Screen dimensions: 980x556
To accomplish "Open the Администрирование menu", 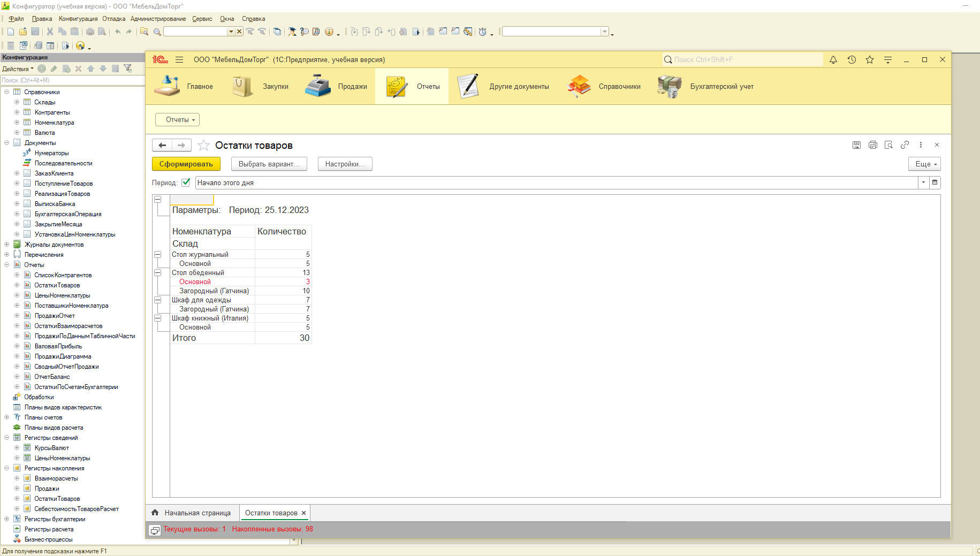I will [158, 19].
